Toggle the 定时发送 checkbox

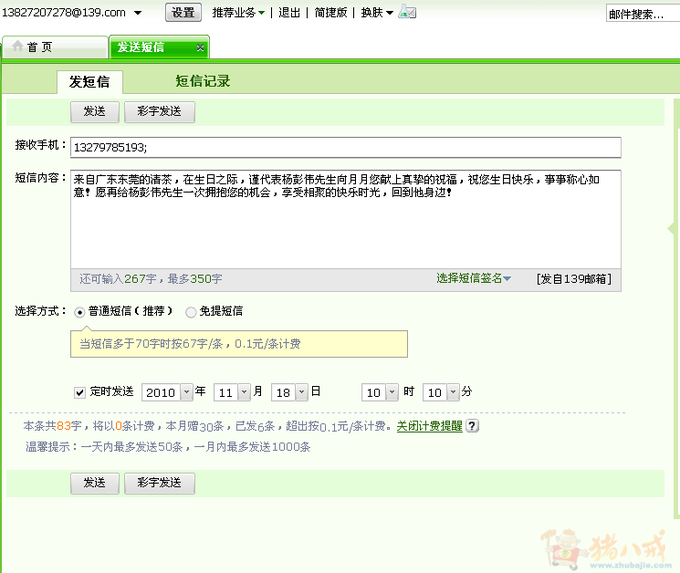point(80,393)
